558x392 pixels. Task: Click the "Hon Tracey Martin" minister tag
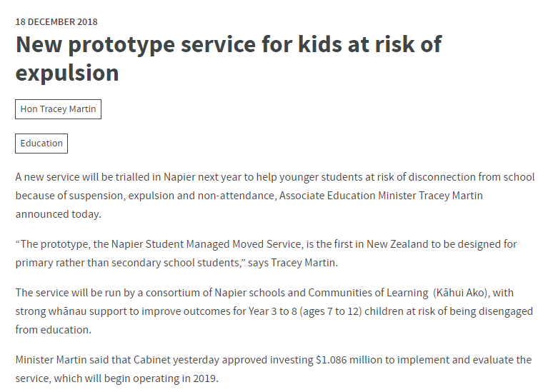[x=58, y=109]
